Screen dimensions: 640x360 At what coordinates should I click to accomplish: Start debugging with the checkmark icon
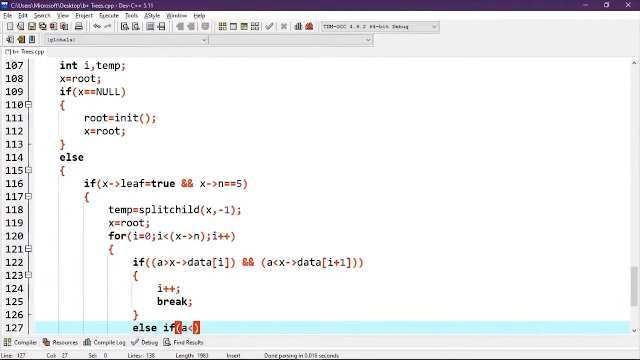point(269,27)
